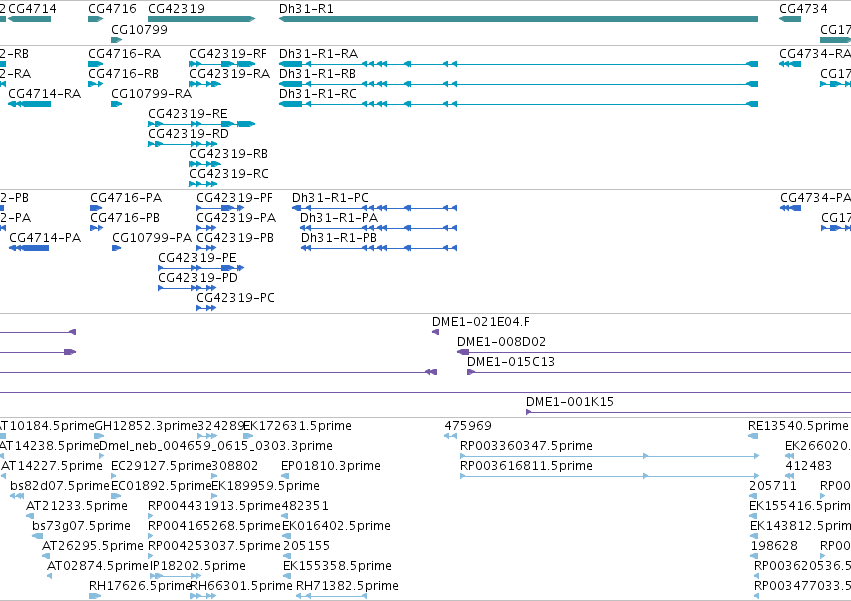This screenshot has width=851, height=601.
Task: Select clone DME1-021E04.F
Action: tap(481, 322)
